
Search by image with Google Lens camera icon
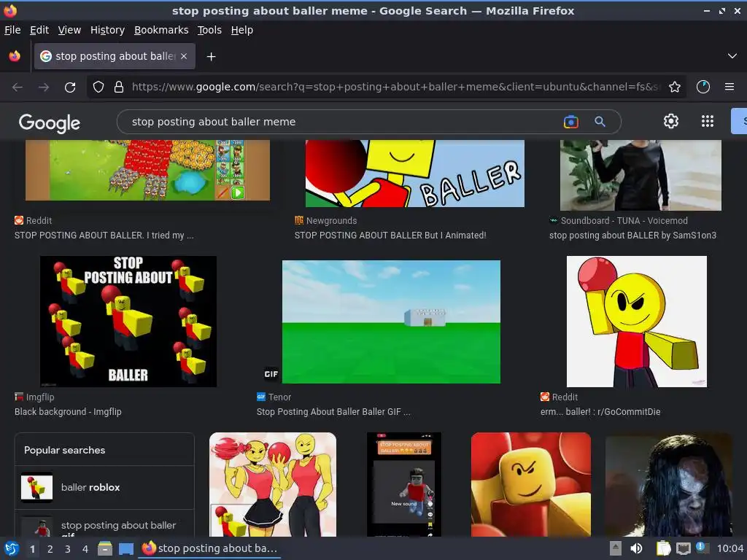coord(570,122)
